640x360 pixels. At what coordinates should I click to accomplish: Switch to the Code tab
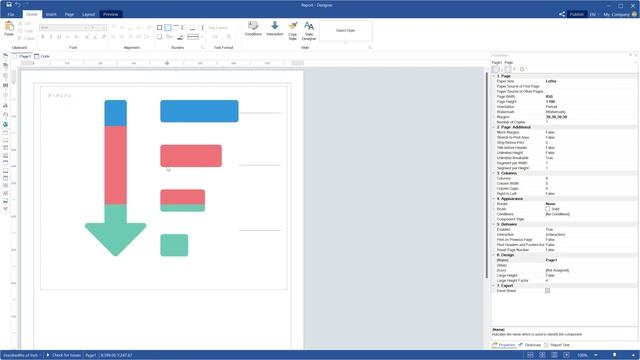pos(42,56)
